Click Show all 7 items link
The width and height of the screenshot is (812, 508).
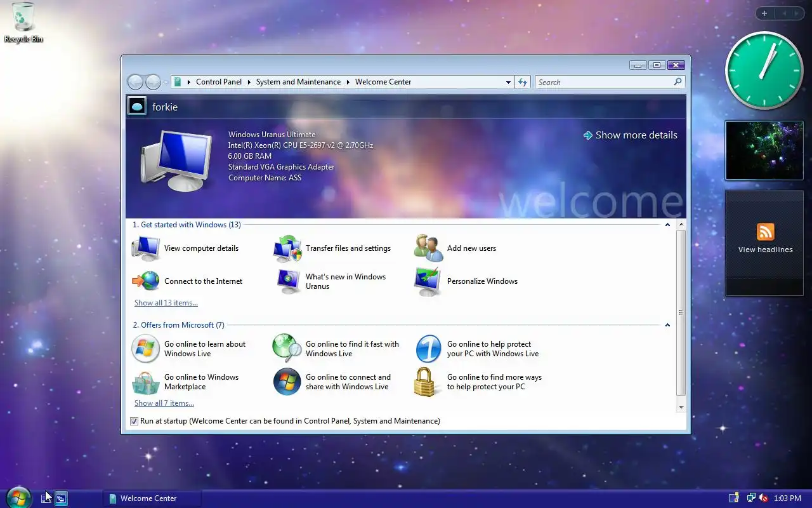point(164,403)
